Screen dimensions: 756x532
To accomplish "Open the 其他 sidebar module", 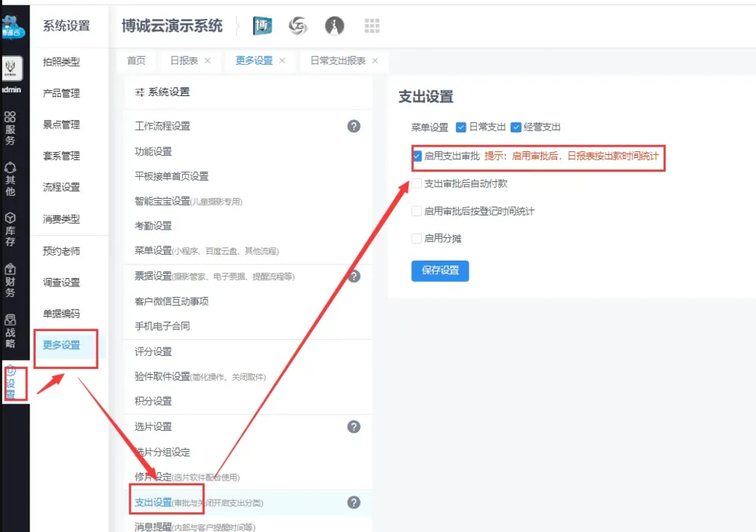I will [11, 179].
